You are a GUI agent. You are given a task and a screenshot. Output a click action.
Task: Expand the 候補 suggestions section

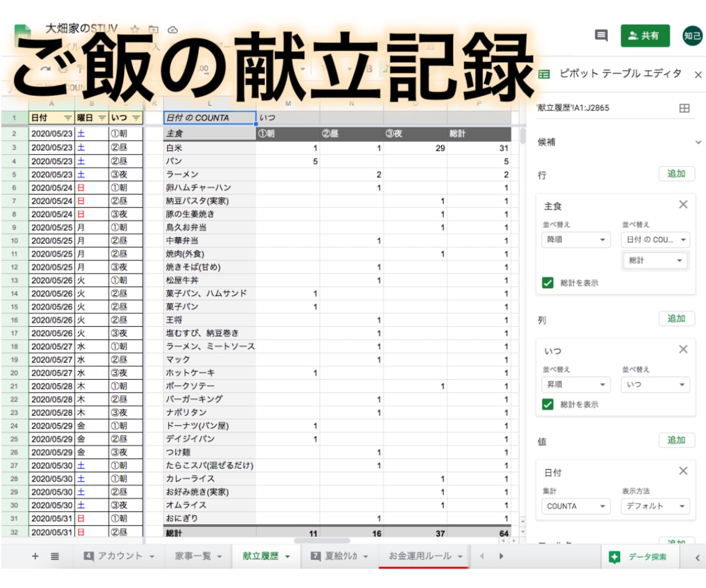tap(698, 142)
